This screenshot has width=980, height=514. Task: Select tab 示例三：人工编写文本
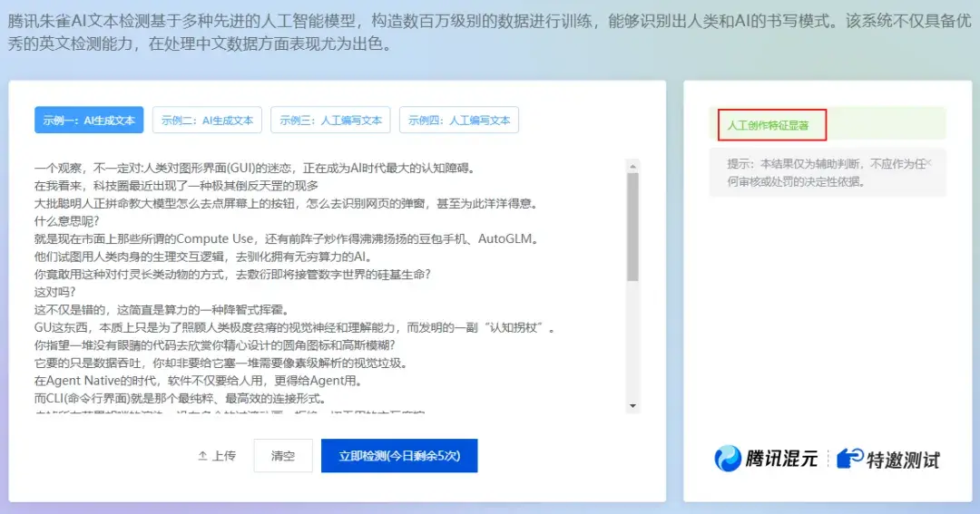pyautogui.click(x=330, y=120)
